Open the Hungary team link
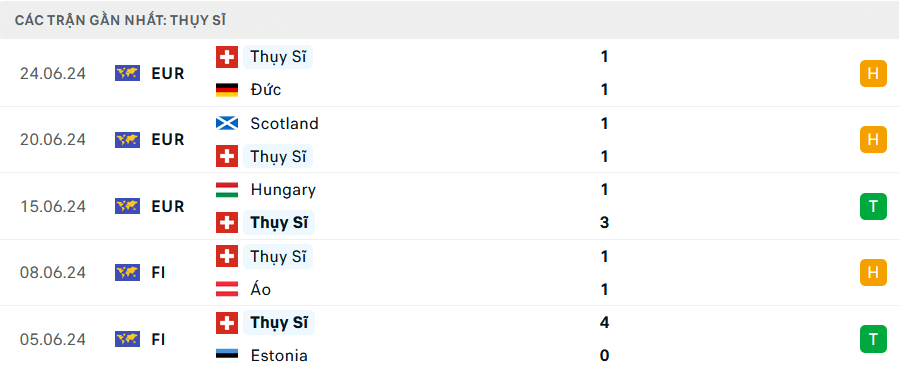Viewport: 899px width, 370px height. coord(283,190)
